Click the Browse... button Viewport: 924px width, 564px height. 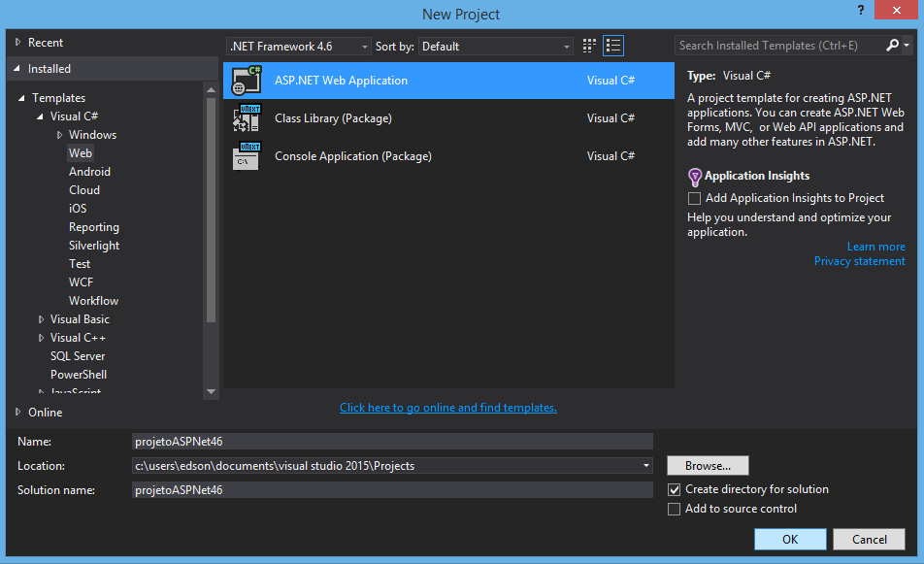pos(708,466)
